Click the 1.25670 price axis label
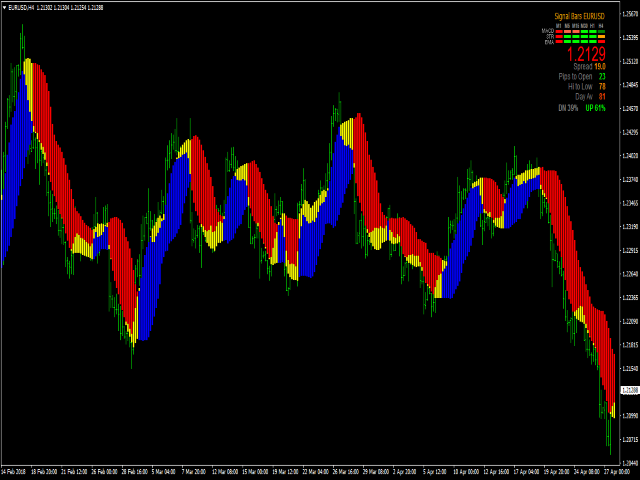 coord(630,14)
